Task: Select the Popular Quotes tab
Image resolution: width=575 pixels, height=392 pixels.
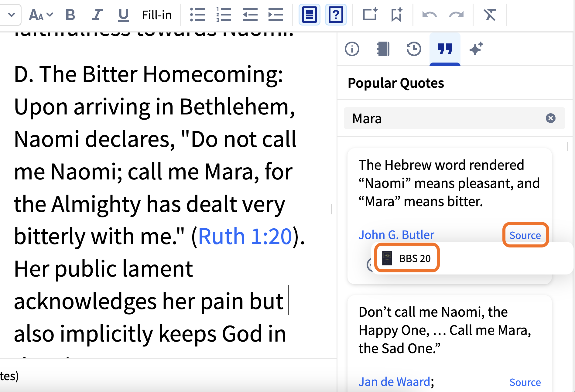Action: click(445, 49)
